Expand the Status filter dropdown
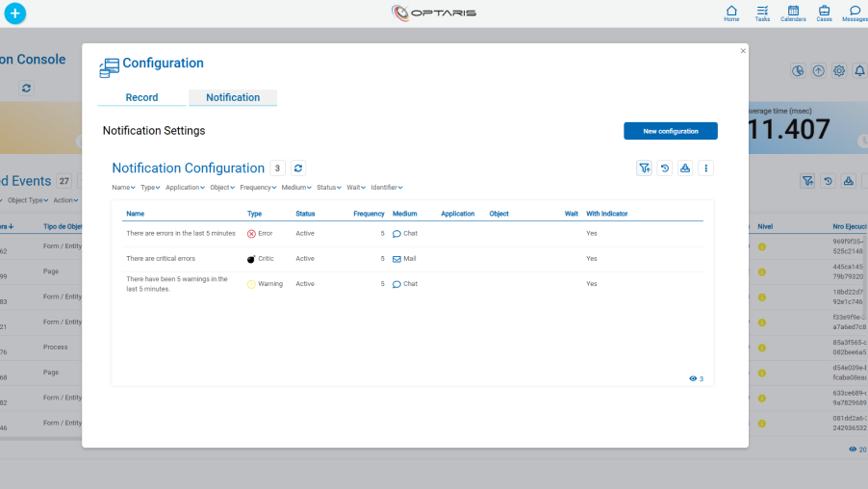 click(329, 187)
